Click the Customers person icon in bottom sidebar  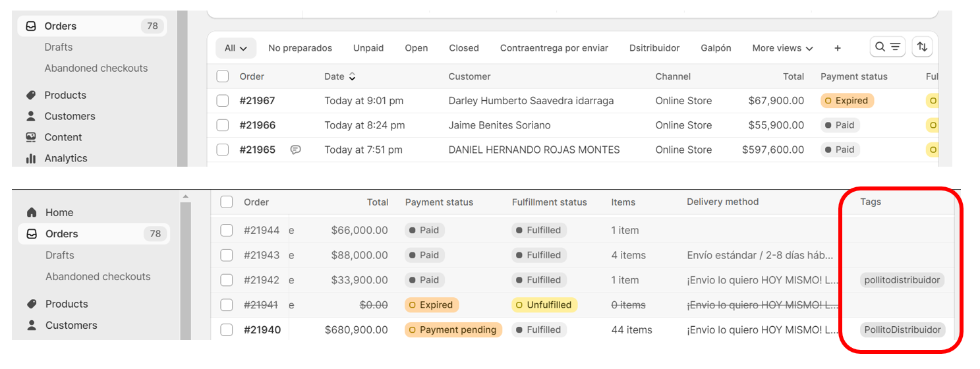(32, 325)
